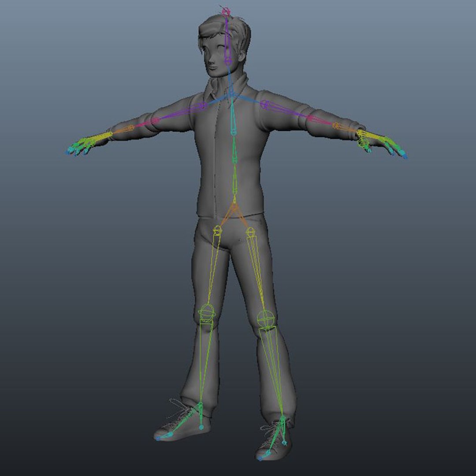Select the yellow hip joint on screen-right leg
Viewport: 476px width, 476px height.
(250, 232)
